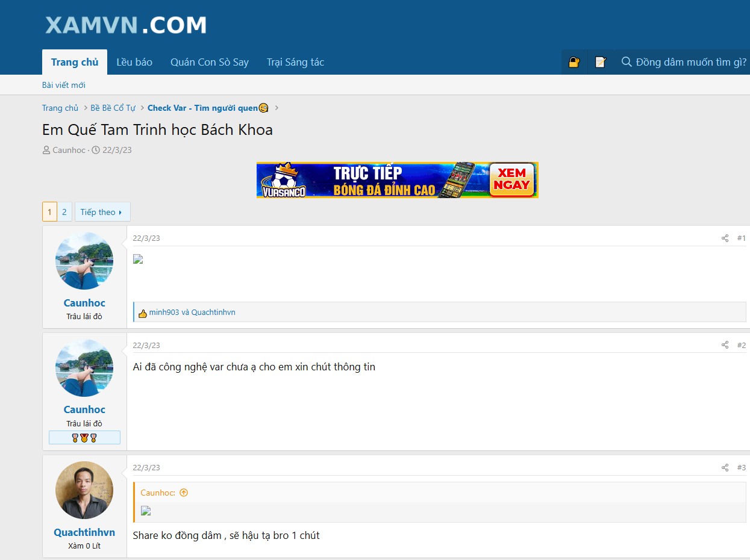This screenshot has width=750, height=560.
Task: Click the Vuasanco football banner ad
Action: [x=397, y=180]
